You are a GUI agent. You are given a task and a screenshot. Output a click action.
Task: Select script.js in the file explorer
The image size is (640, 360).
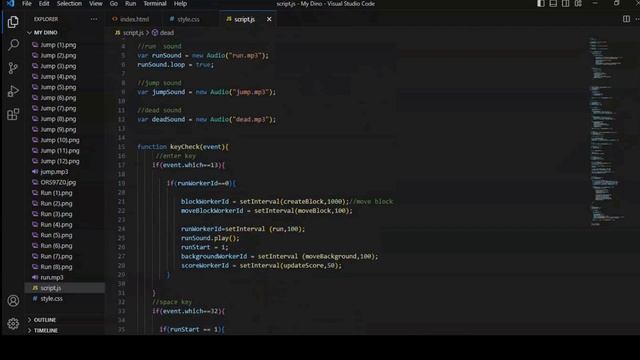tap(65, 288)
